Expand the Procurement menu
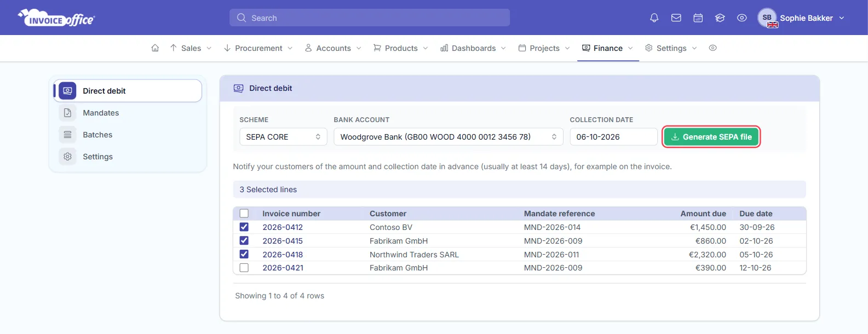 258,48
